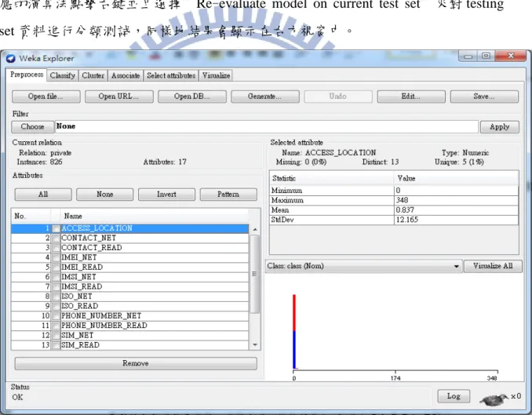Viewport: 532px width, 415px height.
Task: Click the Pattern selection button
Action: click(x=228, y=195)
